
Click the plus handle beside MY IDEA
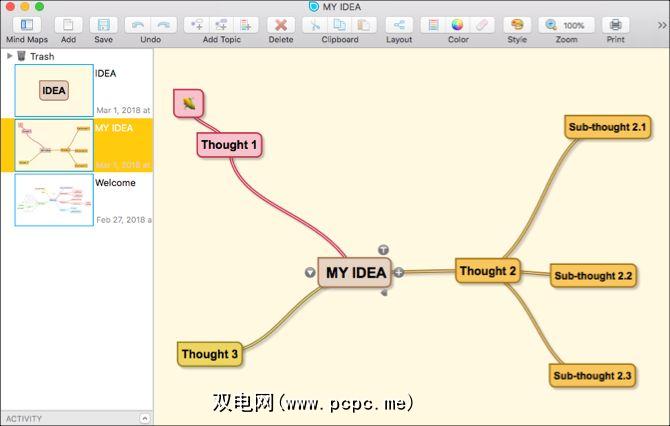pos(399,272)
